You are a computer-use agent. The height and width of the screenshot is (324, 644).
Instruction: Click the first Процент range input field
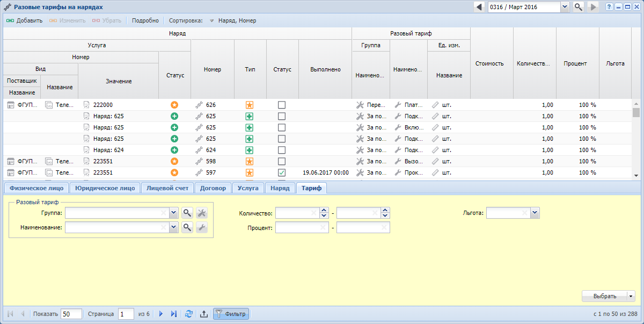point(302,228)
